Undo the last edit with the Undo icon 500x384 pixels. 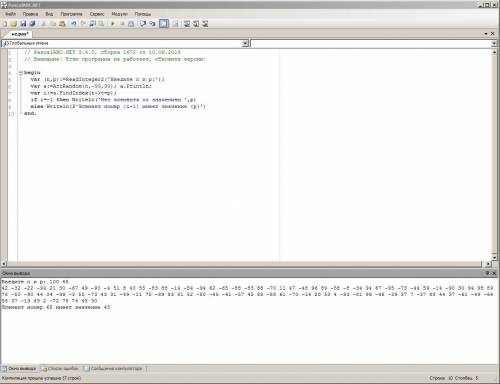click(x=74, y=24)
